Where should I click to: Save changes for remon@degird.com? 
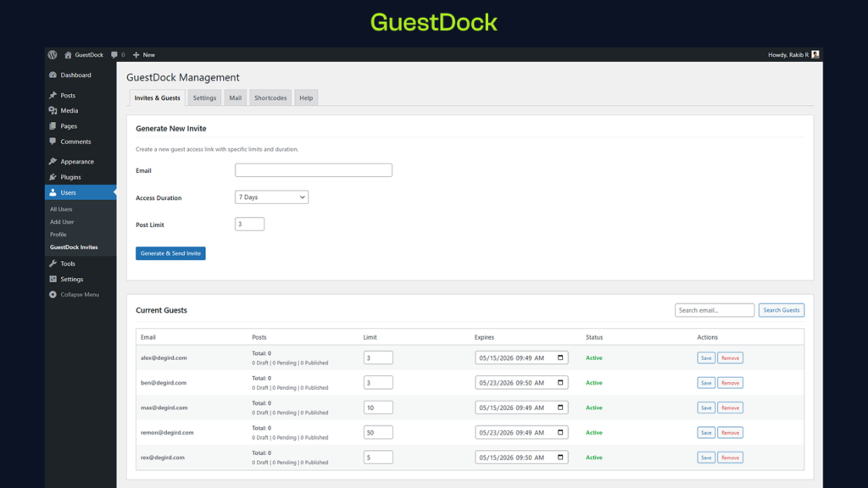[706, 433]
